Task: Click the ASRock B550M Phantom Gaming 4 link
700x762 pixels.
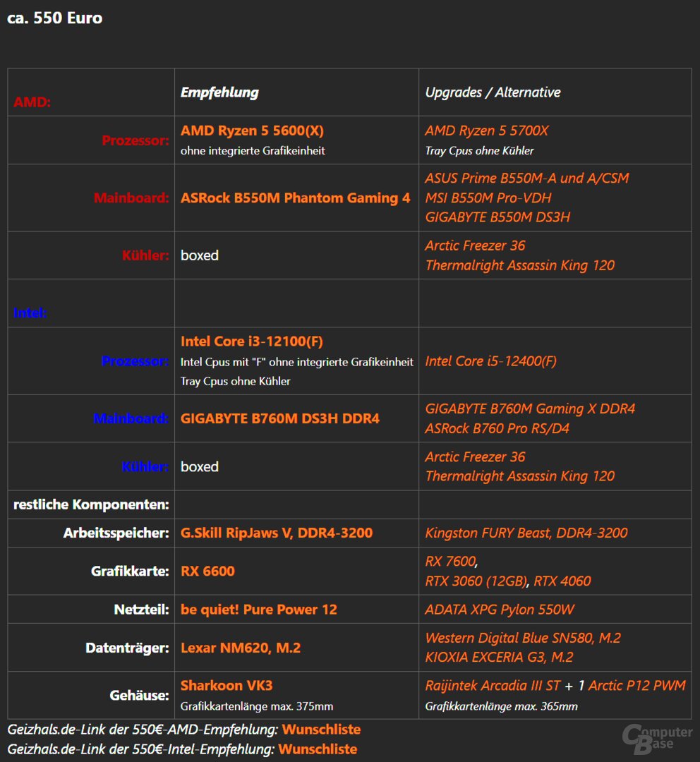Action: pyautogui.click(x=295, y=198)
